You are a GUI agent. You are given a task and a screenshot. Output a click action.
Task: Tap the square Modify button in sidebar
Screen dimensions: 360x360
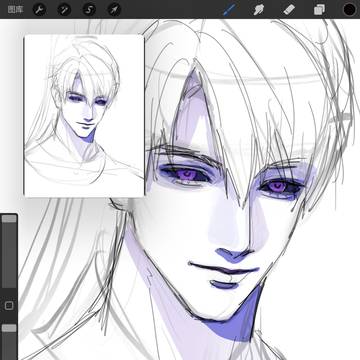[9, 306]
